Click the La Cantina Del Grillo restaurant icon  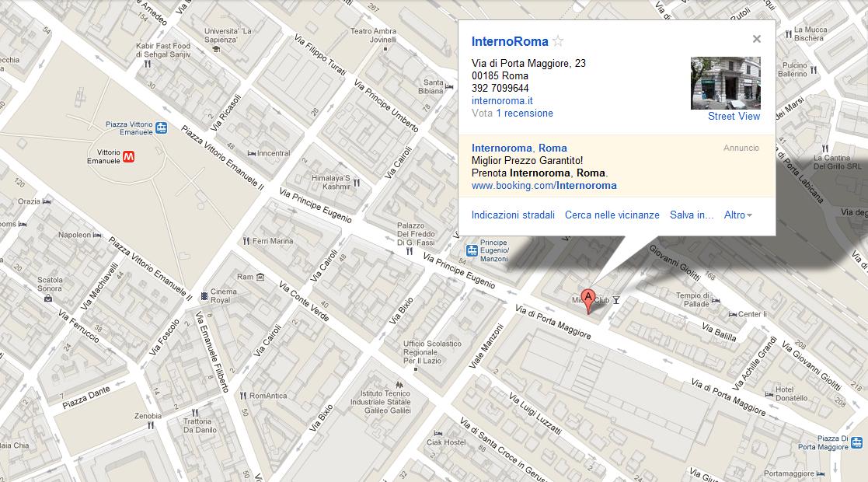825,148
